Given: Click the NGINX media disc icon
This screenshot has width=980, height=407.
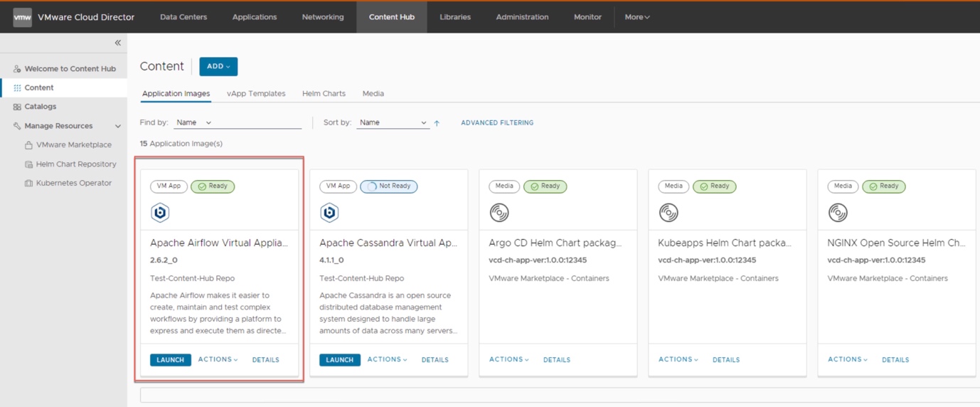Looking at the screenshot, I should pos(838,212).
